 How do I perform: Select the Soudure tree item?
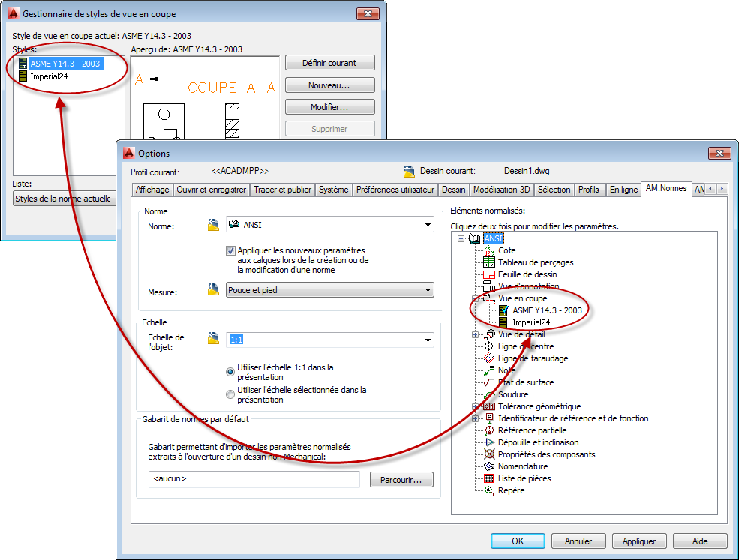513,394
